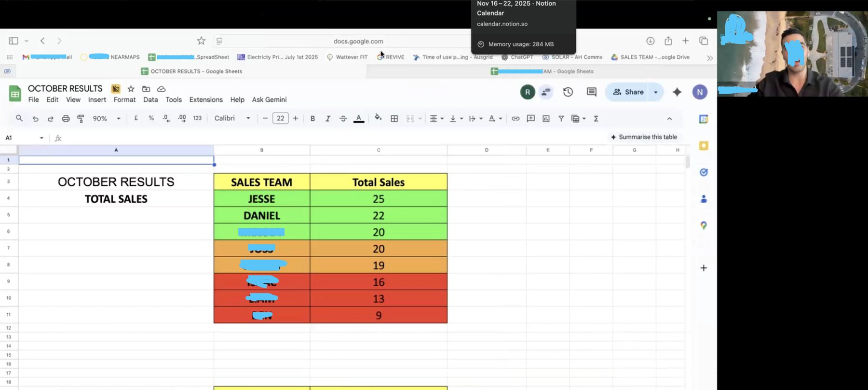
Task: Move document with folder icon
Action: click(x=146, y=89)
